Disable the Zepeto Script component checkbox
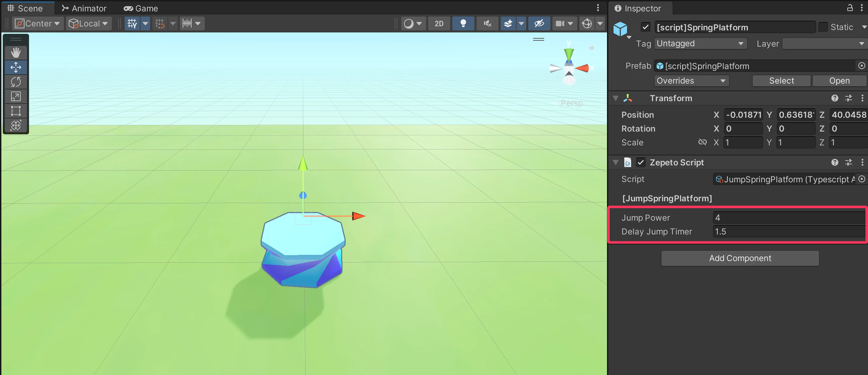868x375 pixels. pyautogui.click(x=640, y=162)
